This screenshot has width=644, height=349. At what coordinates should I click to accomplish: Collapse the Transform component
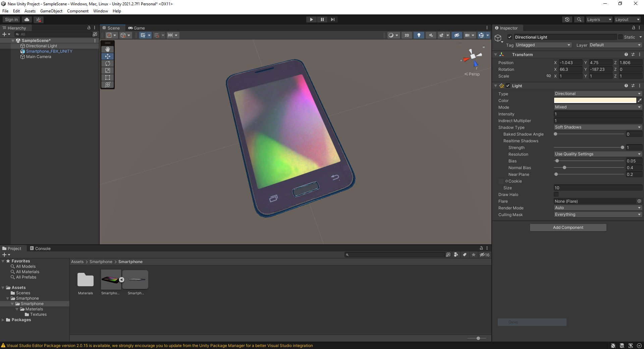click(495, 55)
